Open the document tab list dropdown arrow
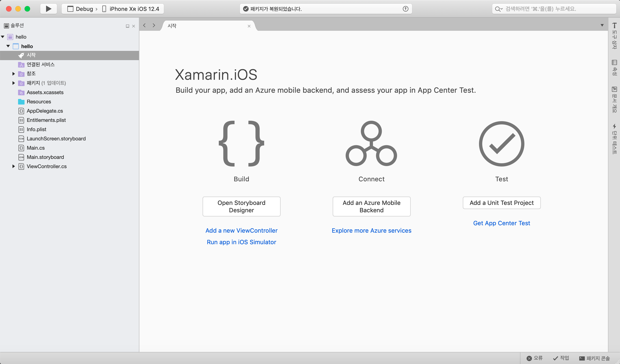The width and height of the screenshot is (620, 364). (602, 25)
